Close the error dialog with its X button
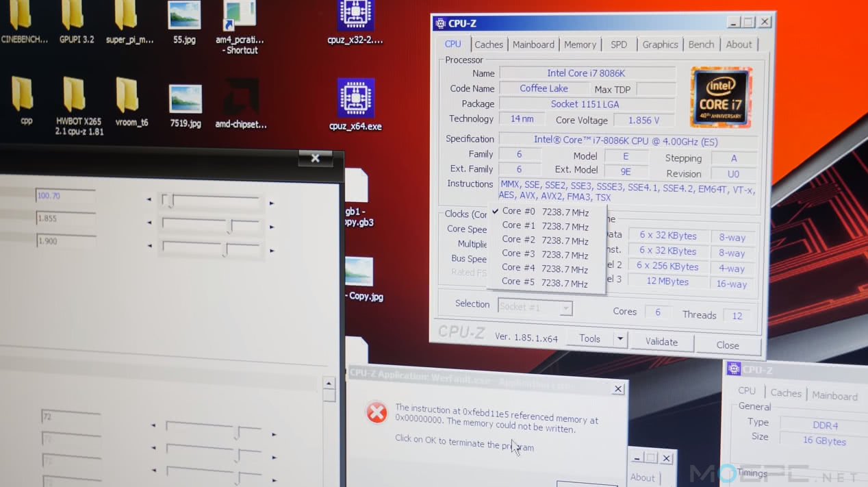This screenshot has width=868, height=487. coord(618,389)
